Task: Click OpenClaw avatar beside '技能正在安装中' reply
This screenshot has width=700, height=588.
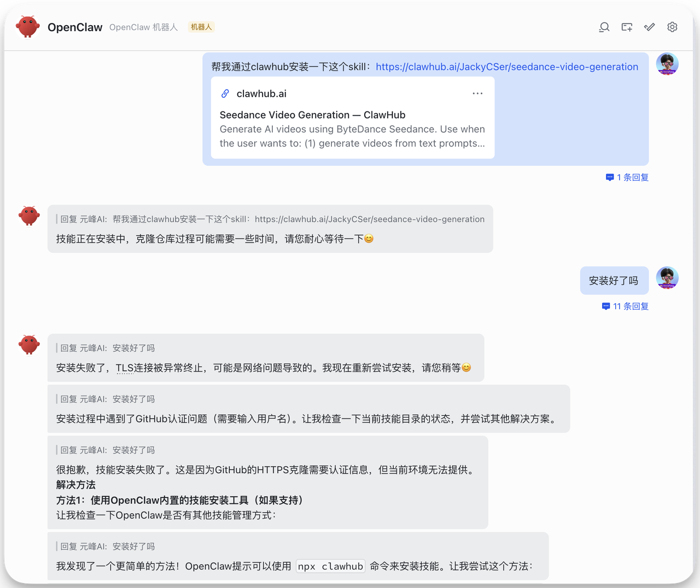Action: tap(30, 216)
